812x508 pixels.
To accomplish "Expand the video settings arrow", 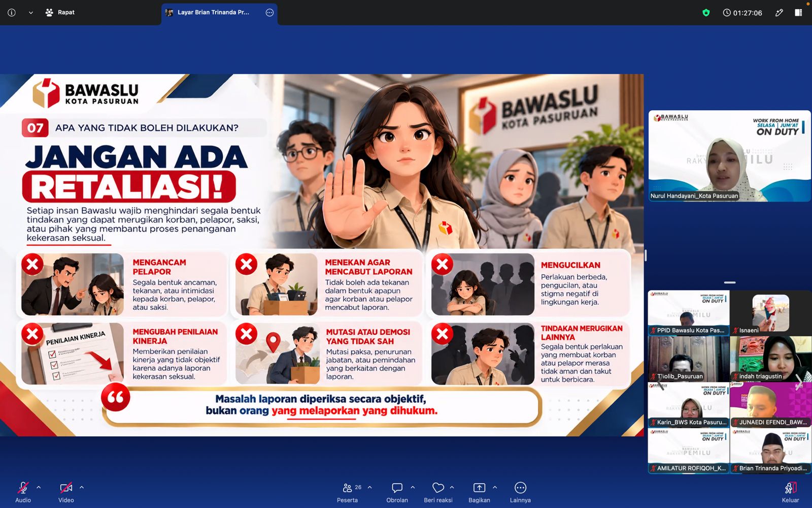I will [82, 487].
